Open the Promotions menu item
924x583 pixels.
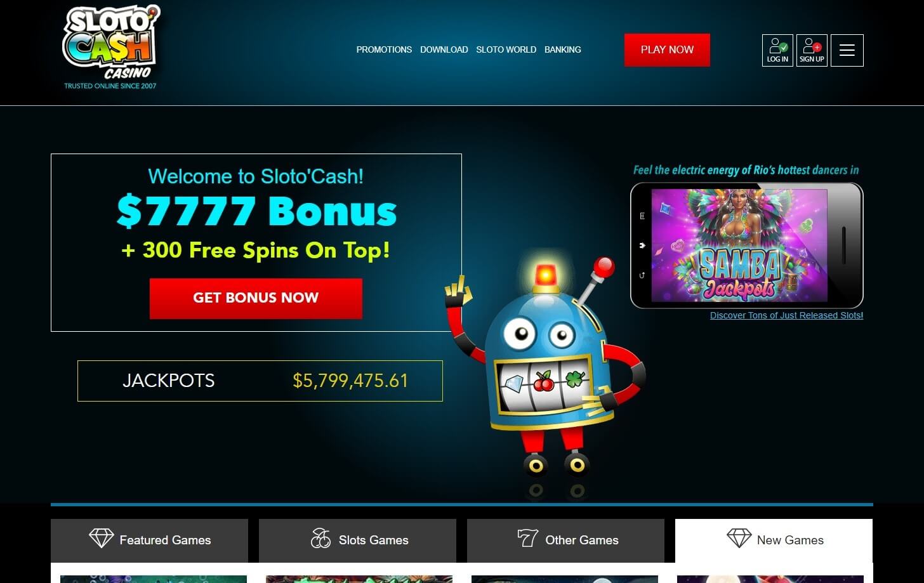click(x=384, y=49)
